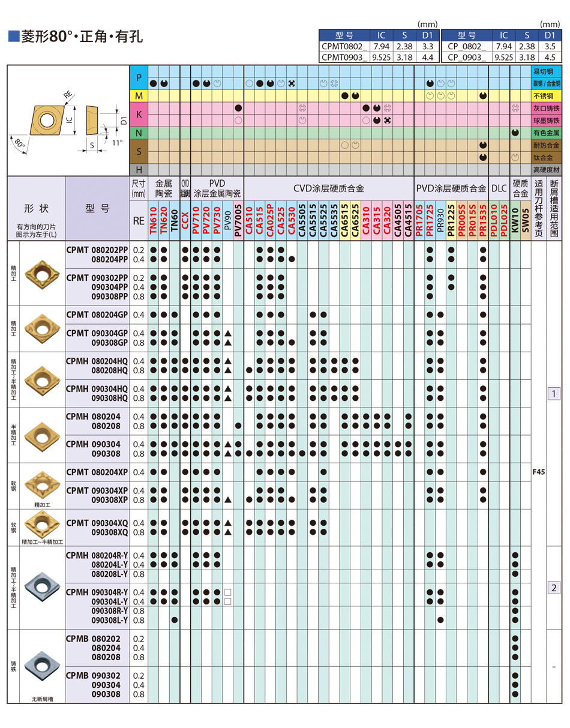Click the CPMH 080204HQ model row label
This screenshot has height=728, width=570.
(97, 361)
